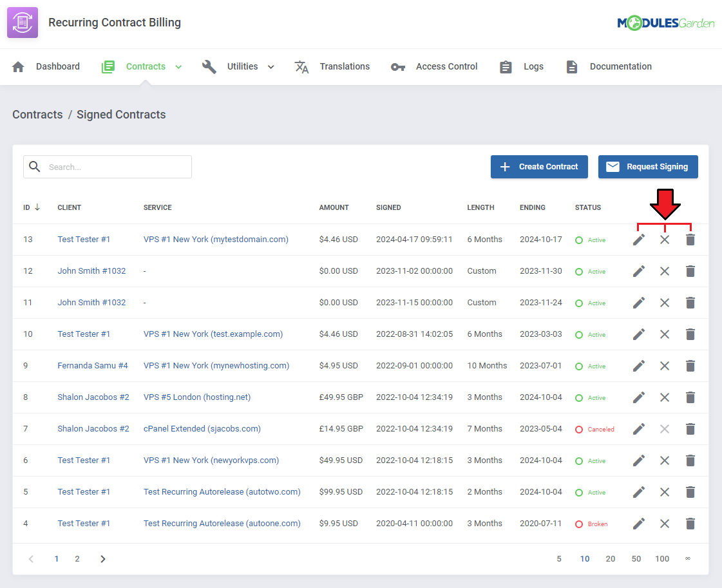Cancel contract 9 with the X icon
722x588 pixels.
[x=665, y=366]
